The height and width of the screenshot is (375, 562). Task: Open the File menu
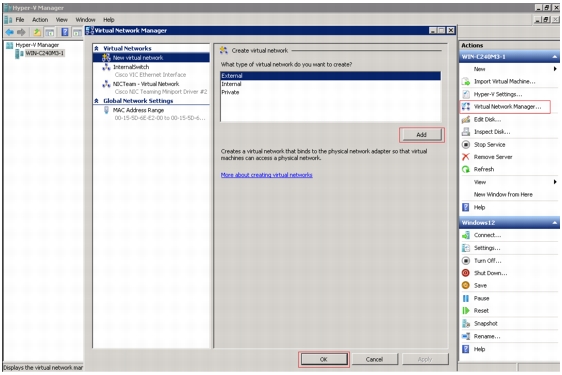pos(20,20)
